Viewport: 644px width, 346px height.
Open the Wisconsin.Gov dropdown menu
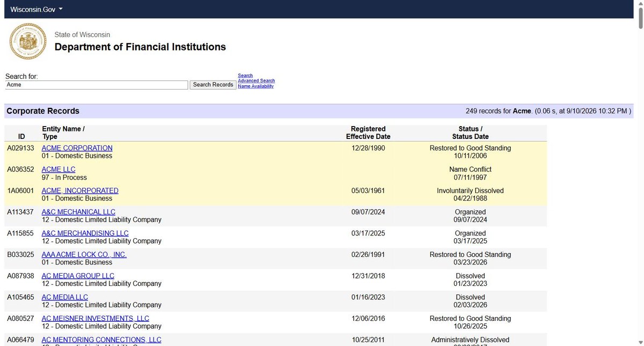[x=36, y=10]
